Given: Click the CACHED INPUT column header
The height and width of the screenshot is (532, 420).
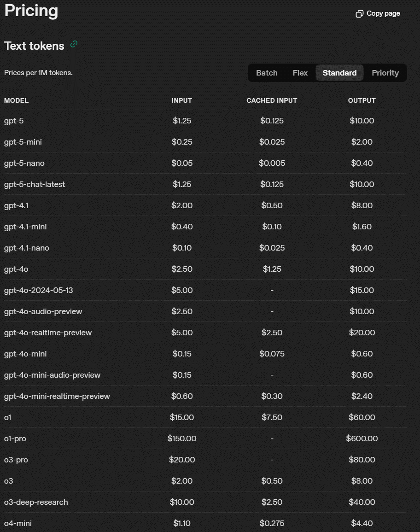Looking at the screenshot, I should pyautogui.click(x=272, y=100).
